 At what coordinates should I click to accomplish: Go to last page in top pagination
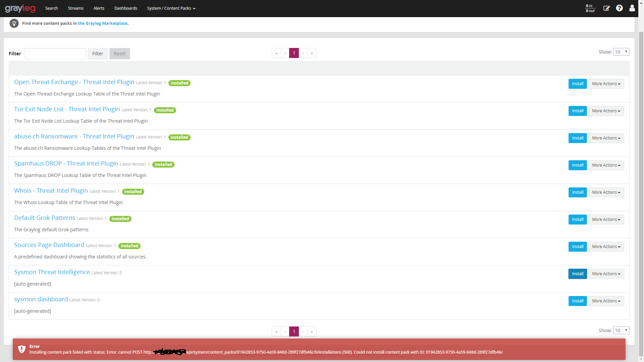[312, 53]
